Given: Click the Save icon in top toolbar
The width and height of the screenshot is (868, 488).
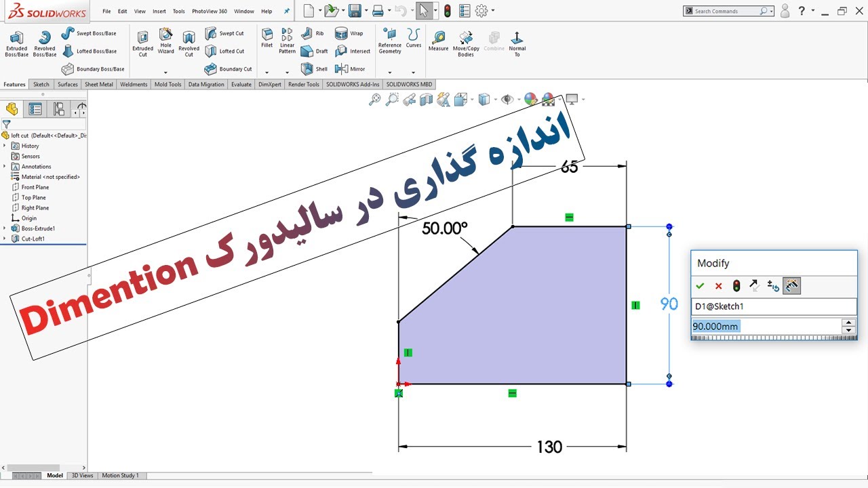Looking at the screenshot, I should tap(354, 10).
